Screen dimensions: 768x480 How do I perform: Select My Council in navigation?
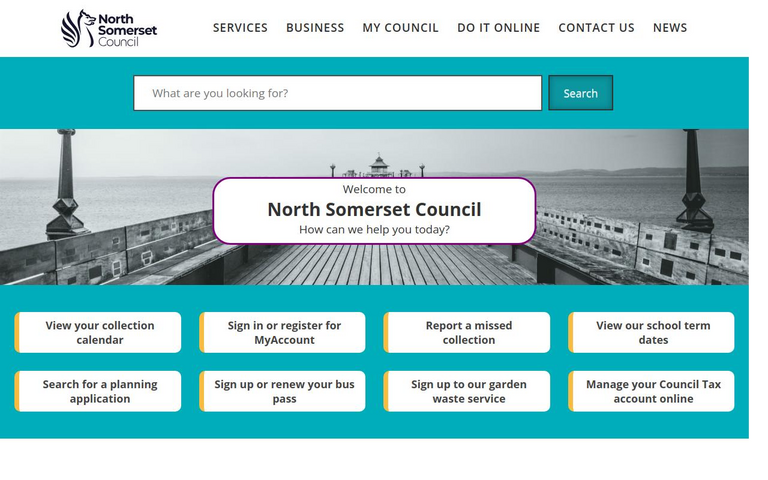click(x=400, y=28)
